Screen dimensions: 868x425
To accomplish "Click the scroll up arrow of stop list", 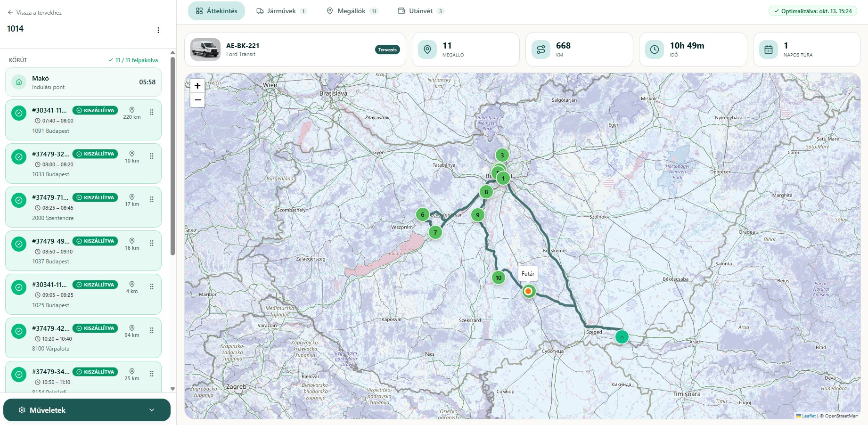I will [172, 53].
